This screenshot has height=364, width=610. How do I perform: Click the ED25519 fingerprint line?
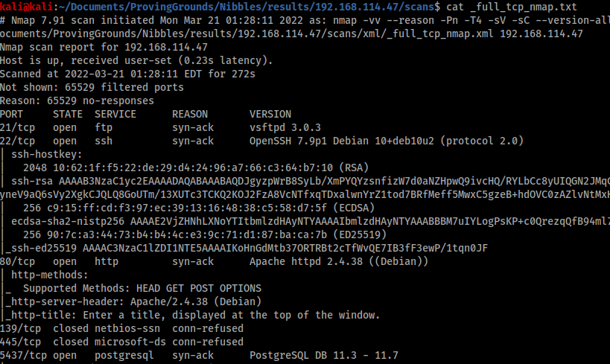pyautogui.click(x=205, y=235)
